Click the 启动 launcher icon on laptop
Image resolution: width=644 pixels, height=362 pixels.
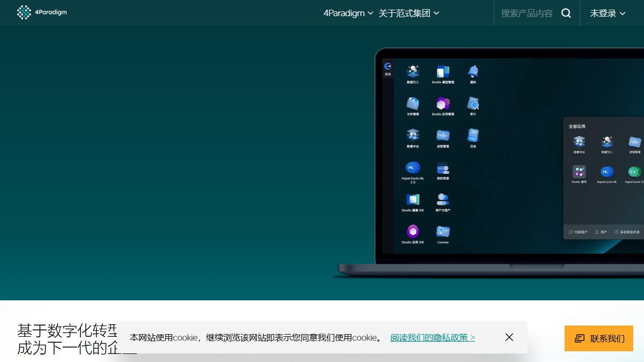pos(387,69)
